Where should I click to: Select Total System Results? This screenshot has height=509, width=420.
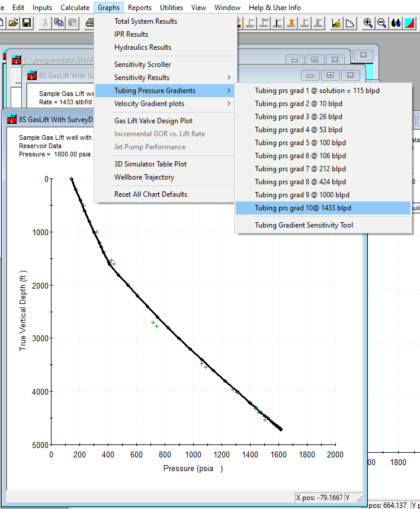tap(165, 21)
